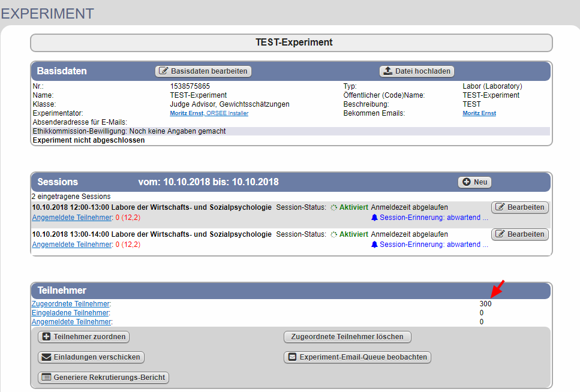
Task: Open experimenter link Moritz Ernst, ORSEE Installer
Action: click(x=209, y=113)
